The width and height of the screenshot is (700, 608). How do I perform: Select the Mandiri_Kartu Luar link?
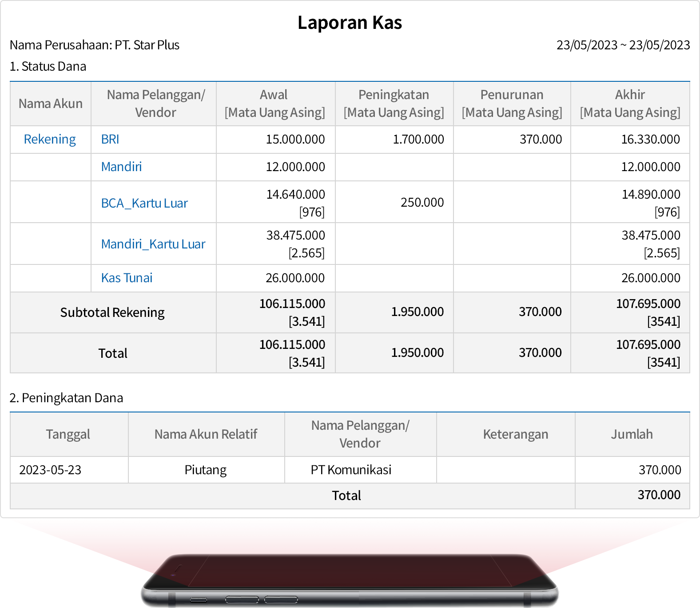pos(153,244)
